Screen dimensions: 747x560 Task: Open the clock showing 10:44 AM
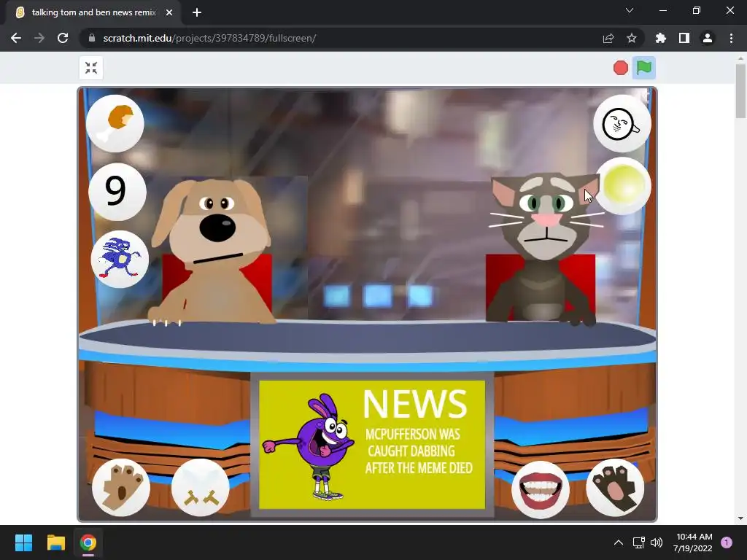pos(693,542)
